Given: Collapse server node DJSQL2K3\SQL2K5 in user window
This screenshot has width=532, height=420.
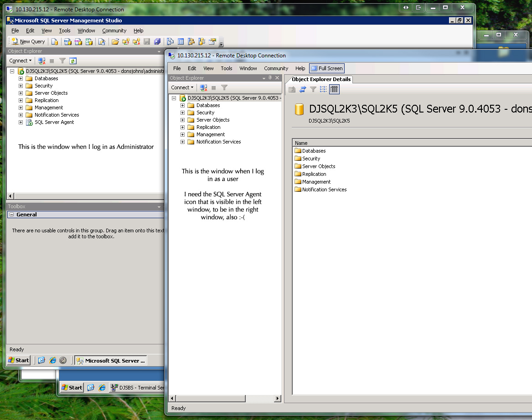Looking at the screenshot, I should tap(174, 98).
